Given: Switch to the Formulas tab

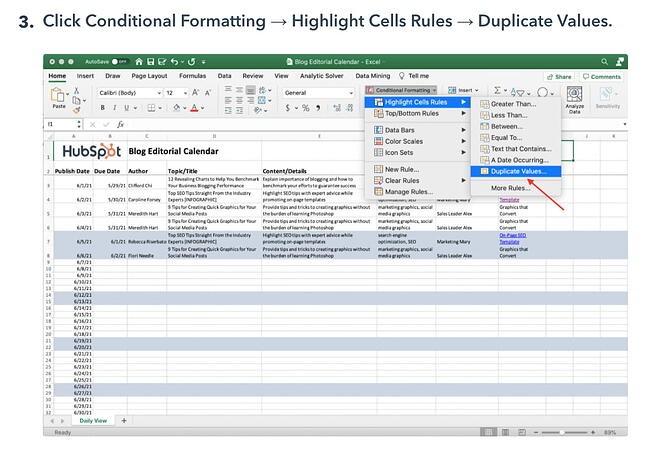Looking at the screenshot, I should coord(192,76).
